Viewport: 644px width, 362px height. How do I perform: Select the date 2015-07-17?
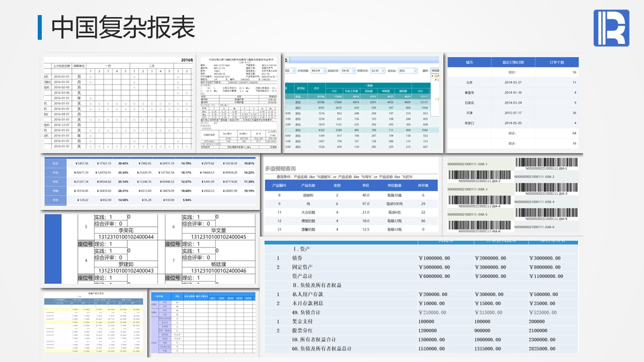513,113
